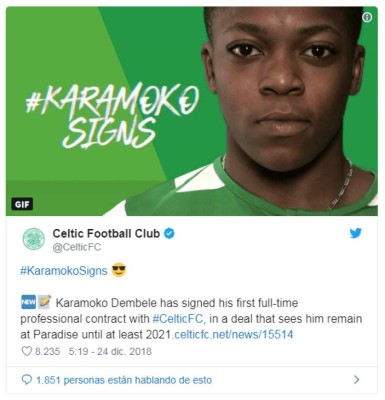Image resolution: width=385 pixels, height=400 pixels.
Task: Open the tweet timestamp 5:19 - 24 dic. 2018
Action: 110,351
